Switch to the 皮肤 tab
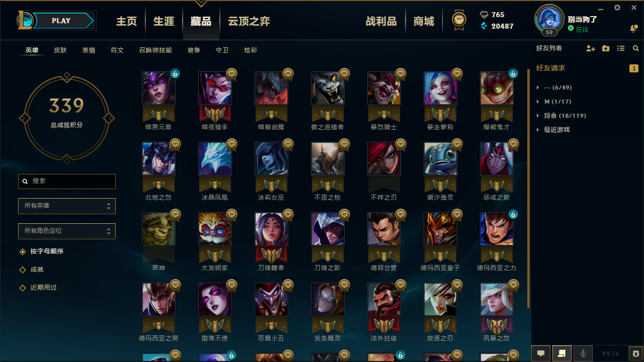 click(x=60, y=50)
